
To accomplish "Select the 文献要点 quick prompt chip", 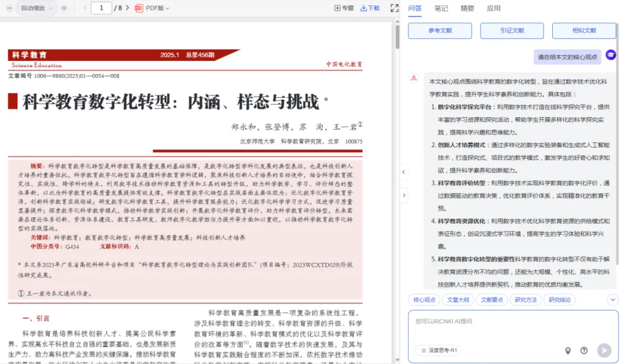I will (x=492, y=300).
